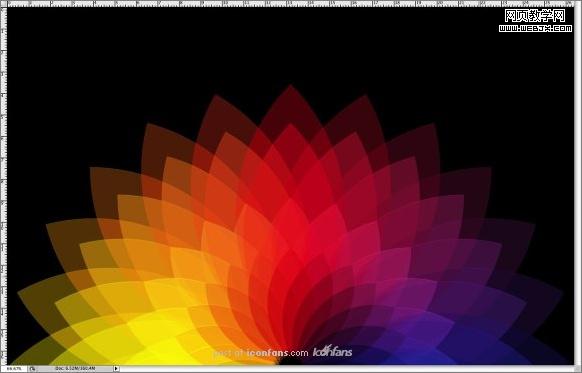Screen dimensions: 582x373
Task: Click the horizontal scrollbar track at bottom
Action: tap(347, 369)
